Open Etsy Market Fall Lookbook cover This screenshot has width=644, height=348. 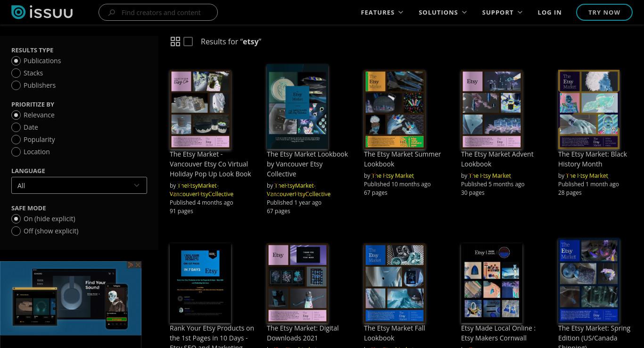395,283
